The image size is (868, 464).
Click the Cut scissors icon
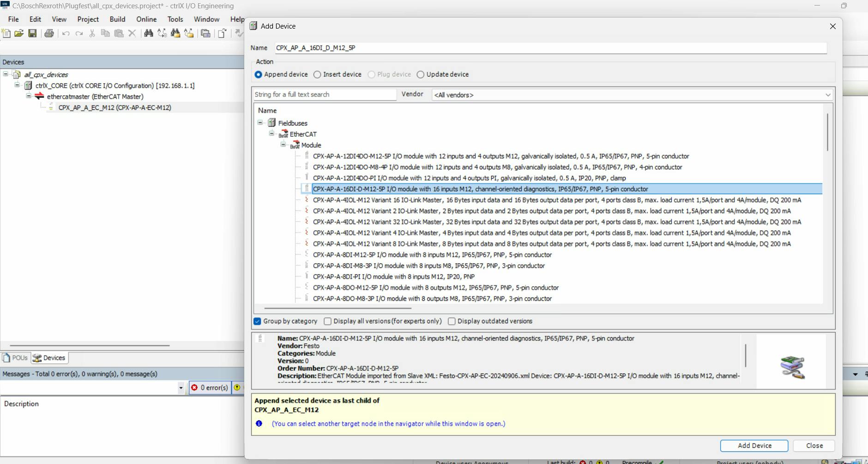click(x=92, y=33)
